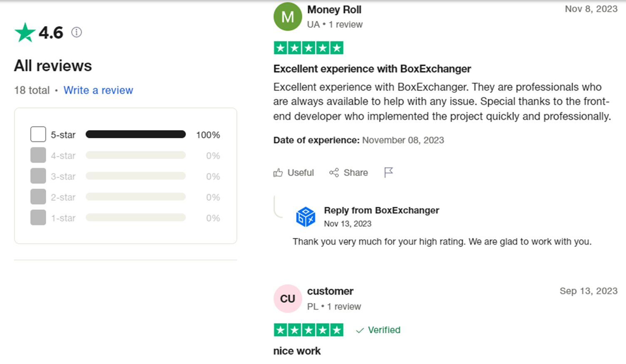Click the Share icon on Money Roll's review
Screen dimensions: 626x364
pos(334,173)
